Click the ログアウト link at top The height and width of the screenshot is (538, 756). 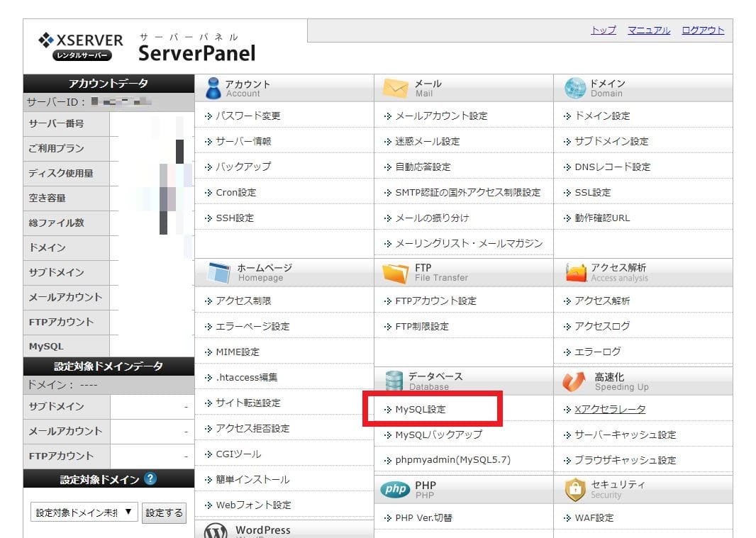702,30
